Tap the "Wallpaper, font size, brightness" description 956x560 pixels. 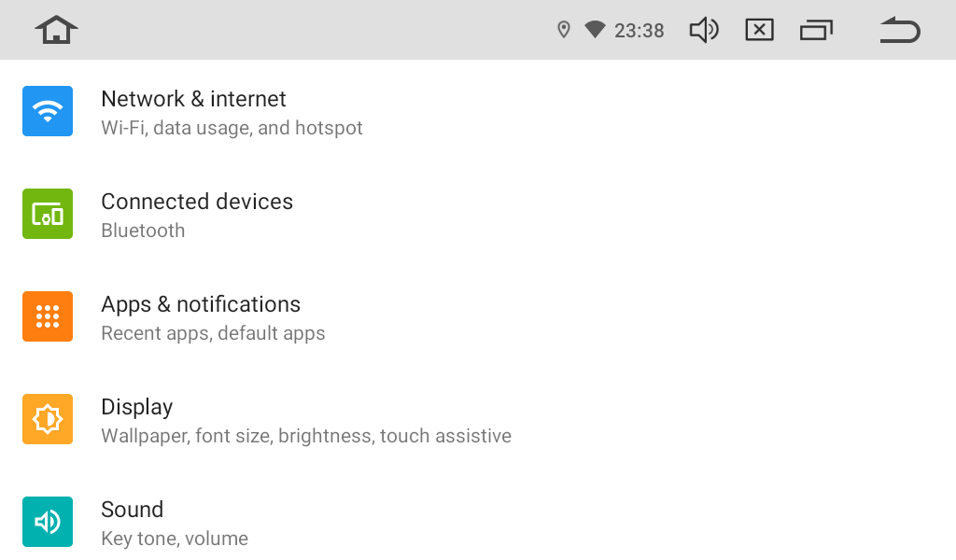tap(306, 436)
